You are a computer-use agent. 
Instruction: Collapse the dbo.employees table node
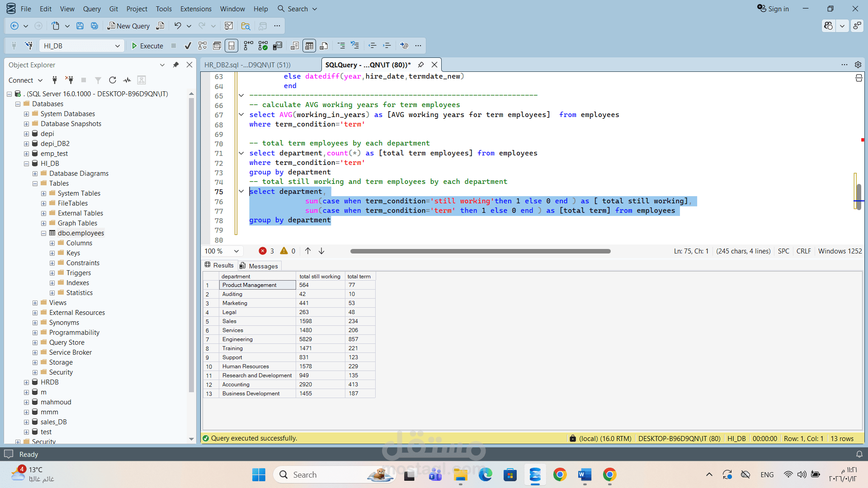[44, 233]
